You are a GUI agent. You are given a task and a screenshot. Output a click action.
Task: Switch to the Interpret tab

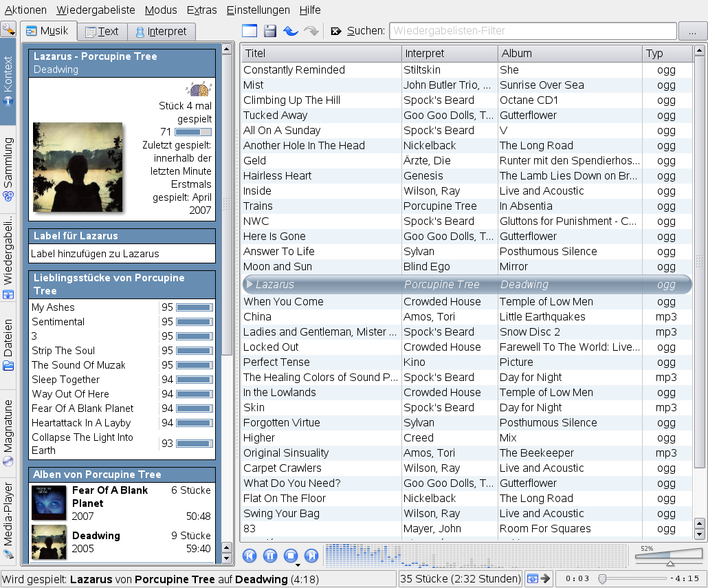pos(161,32)
